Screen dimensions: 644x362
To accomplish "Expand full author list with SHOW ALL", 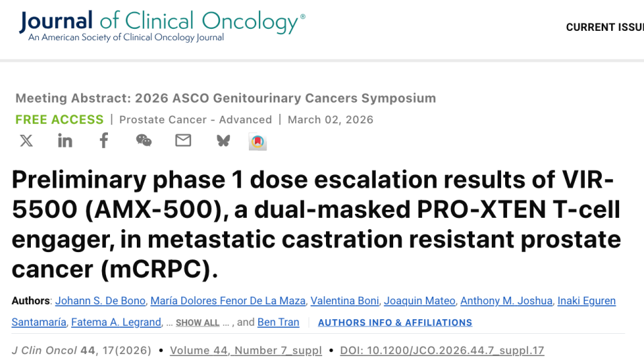I will [x=197, y=322].
